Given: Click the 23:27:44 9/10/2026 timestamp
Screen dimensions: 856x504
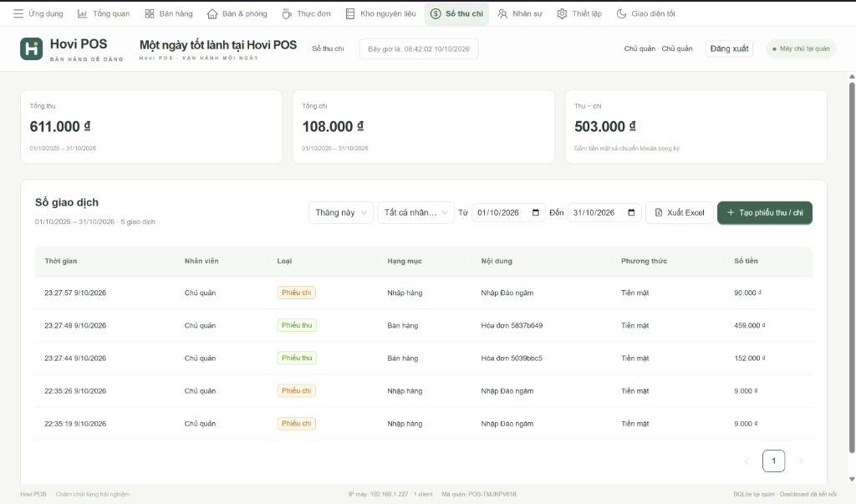Looking at the screenshot, I should tap(75, 359).
